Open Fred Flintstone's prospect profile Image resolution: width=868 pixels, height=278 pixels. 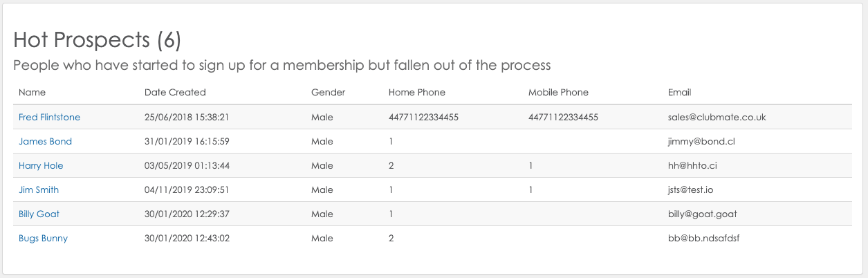[49, 118]
